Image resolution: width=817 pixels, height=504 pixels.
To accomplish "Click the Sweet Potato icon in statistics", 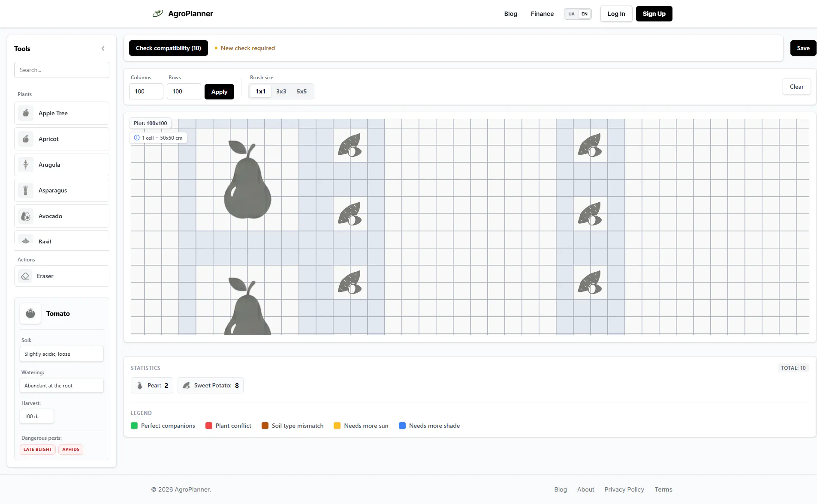I will click(187, 385).
